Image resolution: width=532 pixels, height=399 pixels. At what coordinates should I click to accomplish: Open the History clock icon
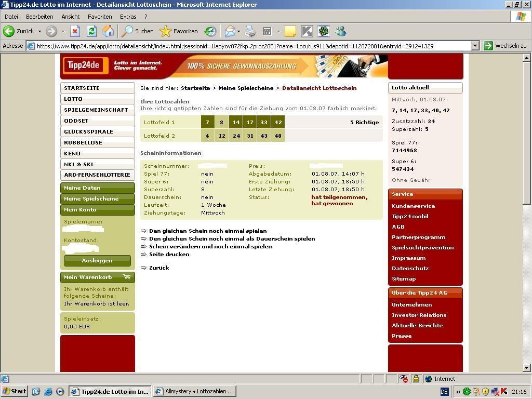click(x=210, y=31)
